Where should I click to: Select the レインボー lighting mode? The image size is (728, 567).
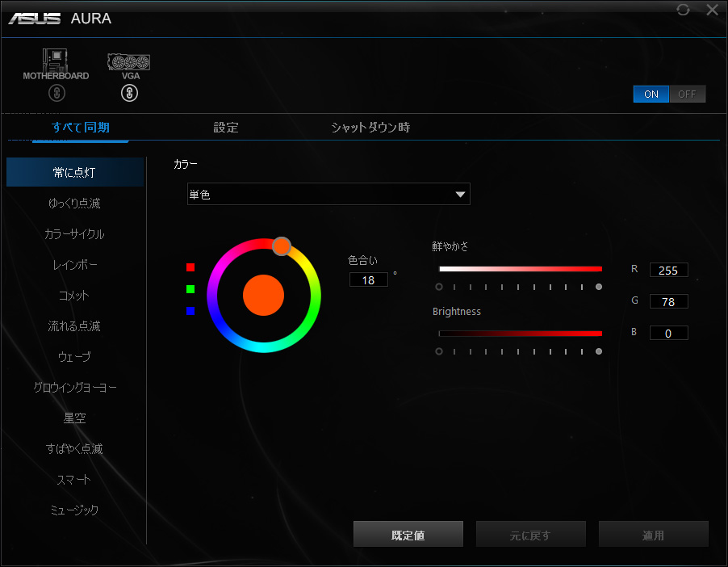tap(75, 264)
